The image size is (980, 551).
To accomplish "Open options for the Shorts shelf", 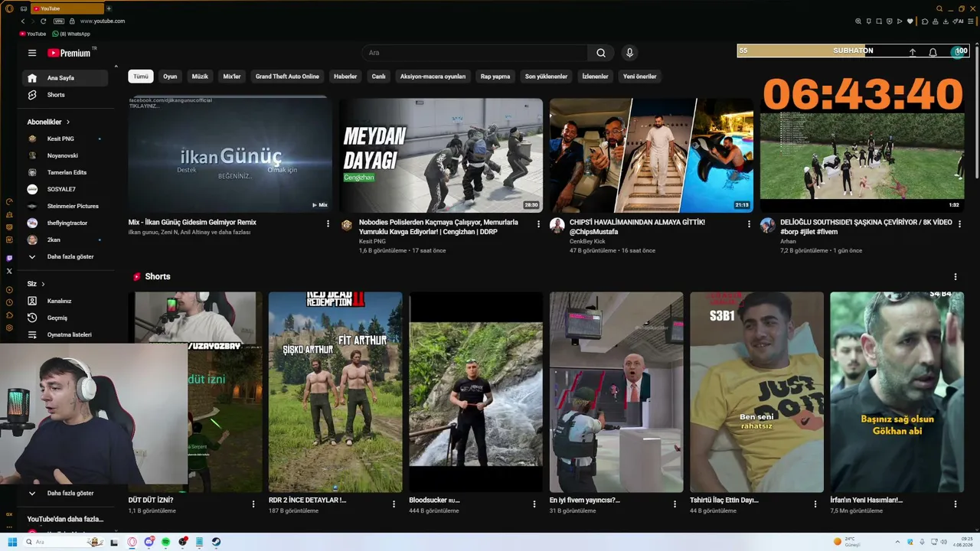I will coord(955,276).
